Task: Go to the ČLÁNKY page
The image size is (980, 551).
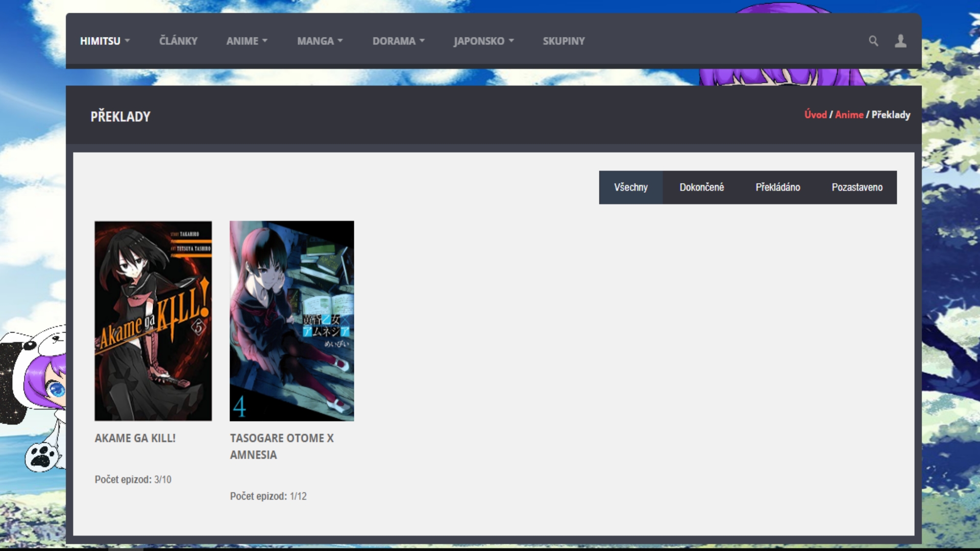Action: 178,41
